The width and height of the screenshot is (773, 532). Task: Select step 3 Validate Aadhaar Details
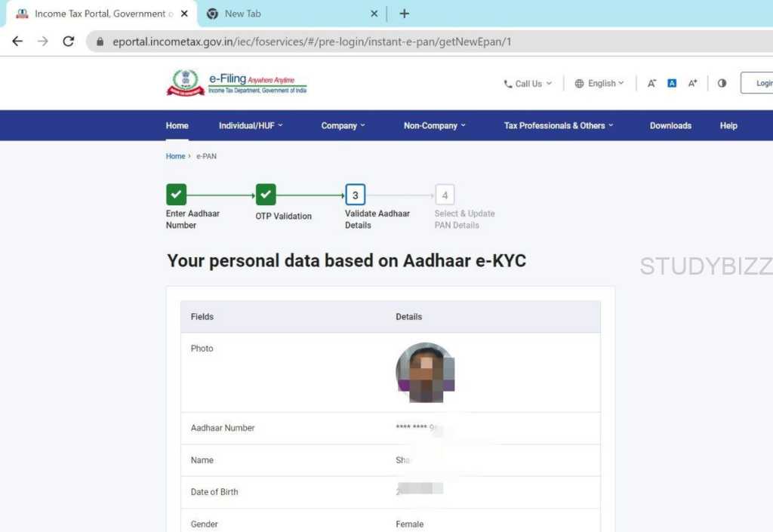click(x=355, y=195)
